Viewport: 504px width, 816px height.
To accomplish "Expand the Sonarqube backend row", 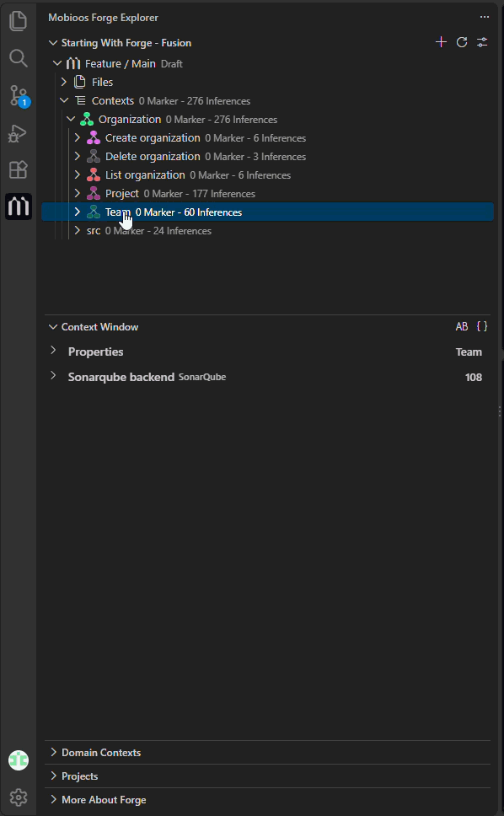I will [x=53, y=375].
